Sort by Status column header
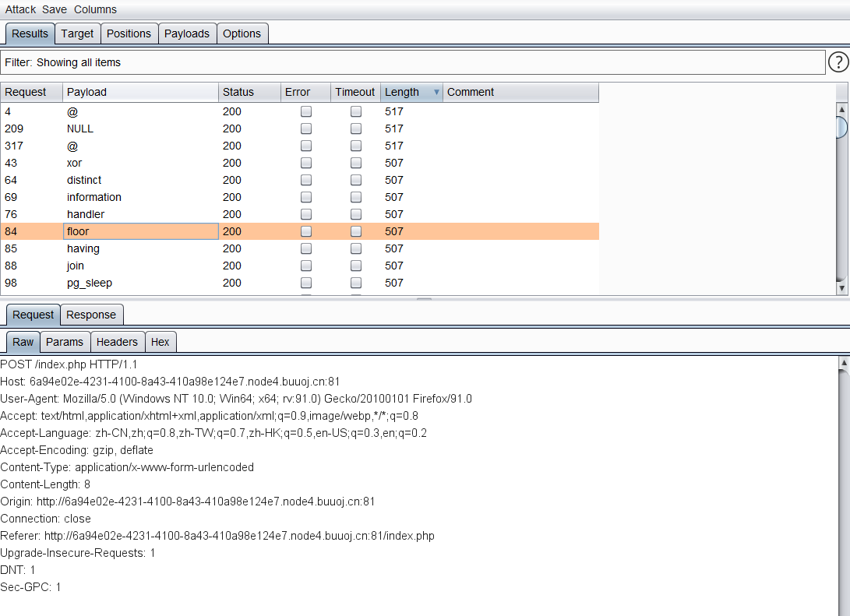 click(x=249, y=92)
